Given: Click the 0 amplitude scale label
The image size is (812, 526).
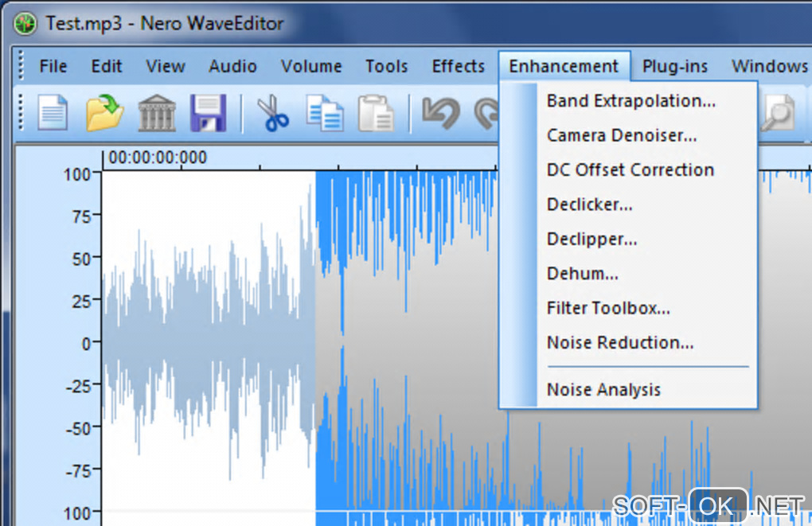Looking at the screenshot, I should 87,343.
